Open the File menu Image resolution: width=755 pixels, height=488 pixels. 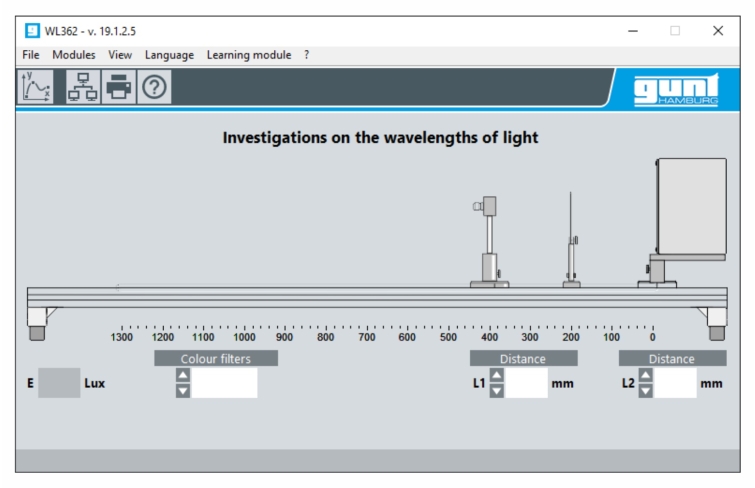[31, 55]
